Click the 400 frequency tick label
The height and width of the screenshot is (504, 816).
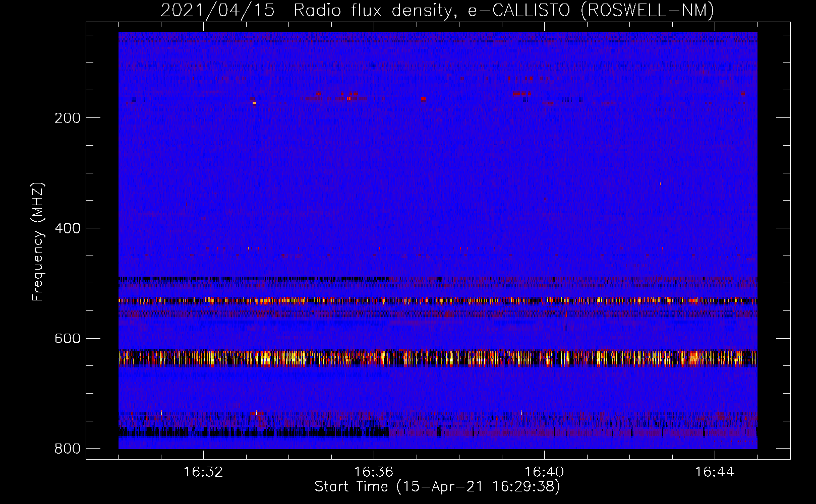coord(68,228)
